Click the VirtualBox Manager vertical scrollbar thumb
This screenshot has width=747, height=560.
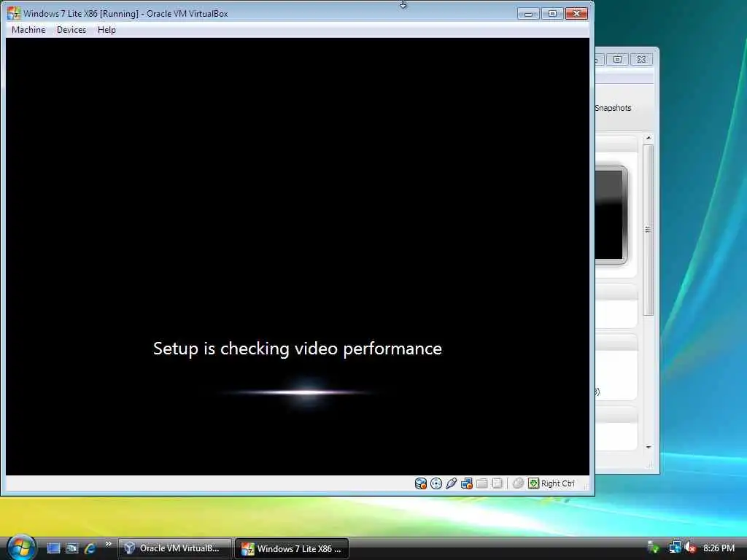[x=648, y=230]
